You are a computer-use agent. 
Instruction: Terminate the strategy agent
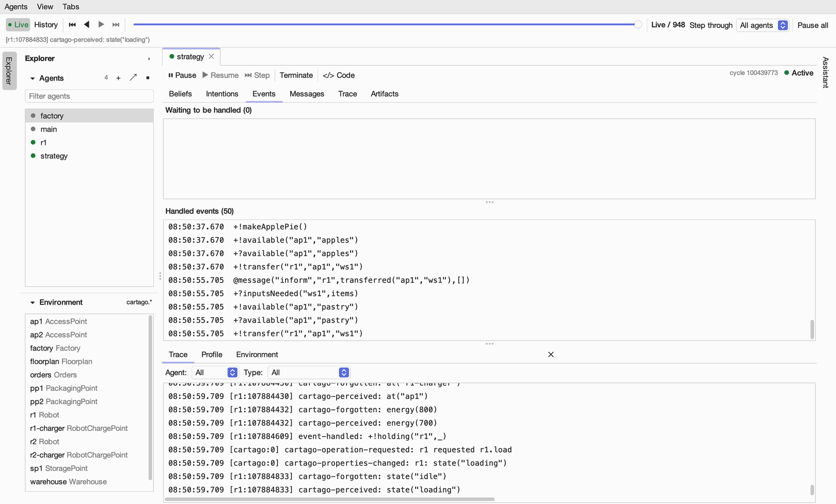[296, 75]
